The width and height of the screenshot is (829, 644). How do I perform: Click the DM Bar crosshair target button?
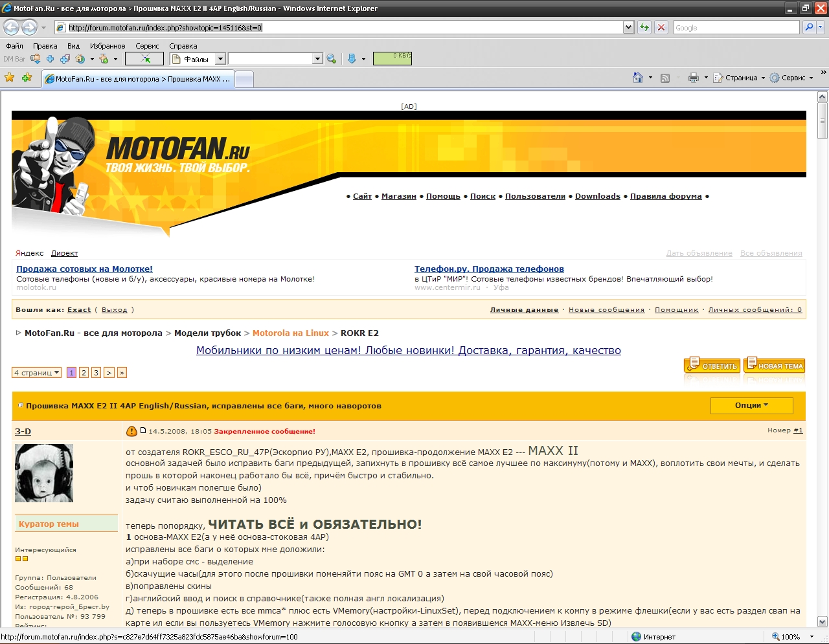coord(144,59)
